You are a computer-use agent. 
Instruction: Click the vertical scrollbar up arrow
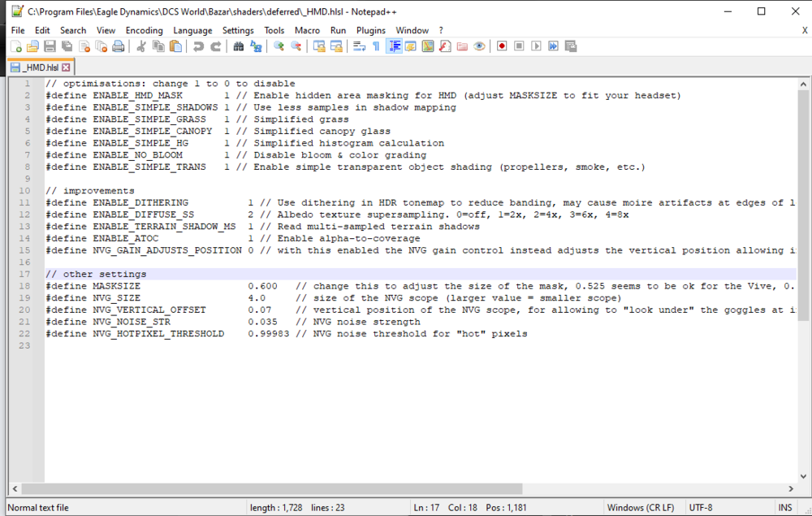[803, 84]
